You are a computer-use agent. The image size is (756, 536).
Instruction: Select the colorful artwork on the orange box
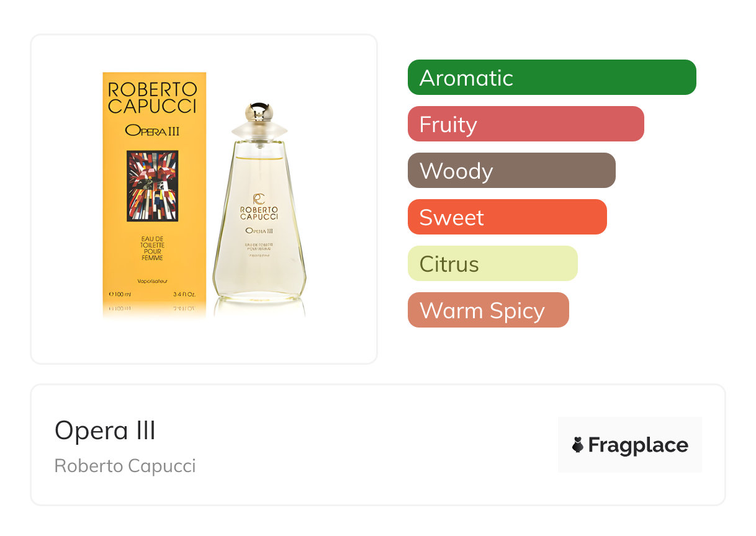(x=153, y=186)
